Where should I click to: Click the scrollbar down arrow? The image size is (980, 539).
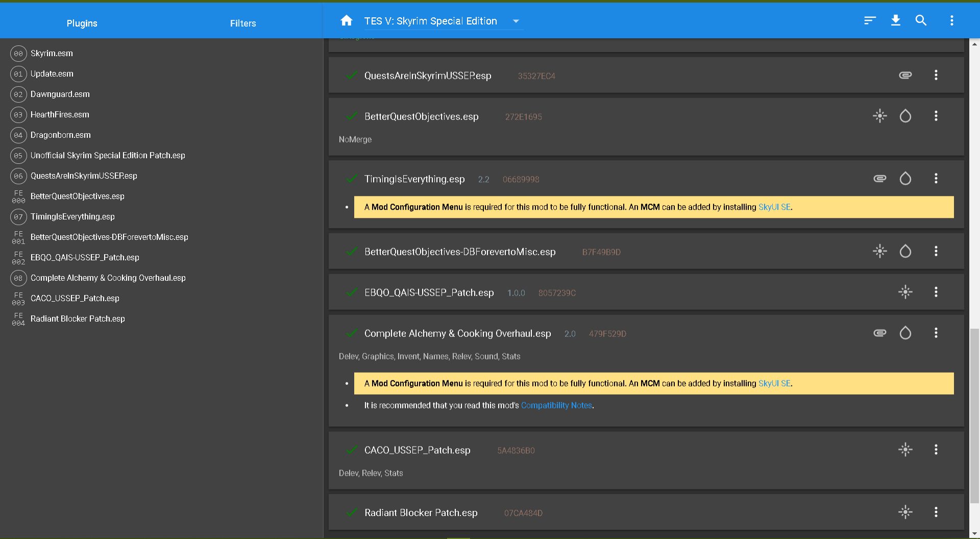[x=974, y=534]
